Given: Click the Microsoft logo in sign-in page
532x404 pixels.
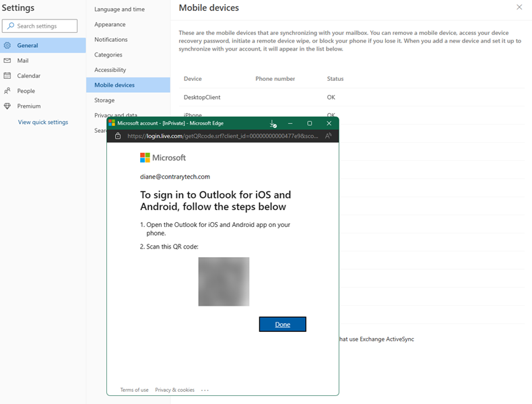Looking at the screenshot, I should coord(163,158).
